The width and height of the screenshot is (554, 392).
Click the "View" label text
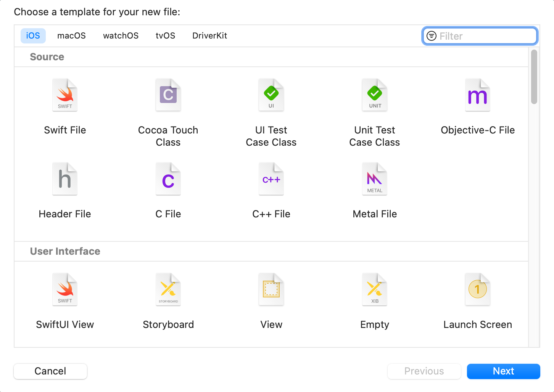271,325
